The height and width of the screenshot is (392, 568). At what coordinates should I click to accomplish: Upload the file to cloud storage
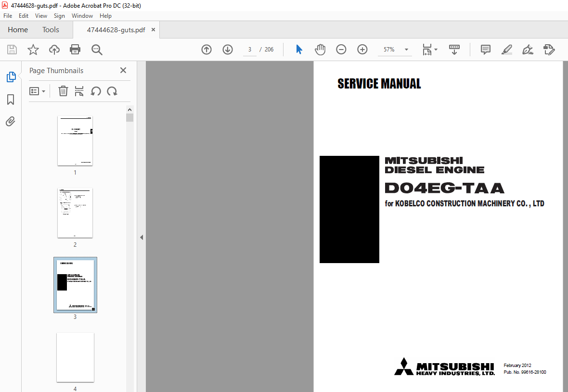coord(54,50)
